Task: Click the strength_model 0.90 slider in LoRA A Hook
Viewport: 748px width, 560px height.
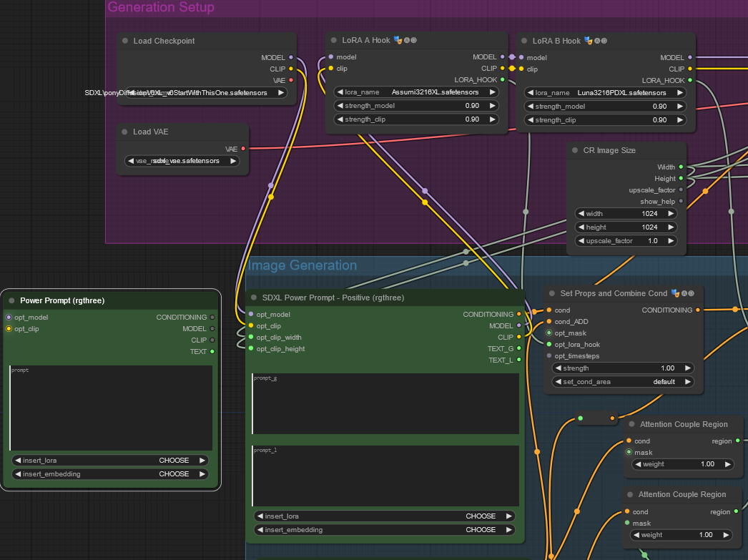Action: (x=416, y=106)
